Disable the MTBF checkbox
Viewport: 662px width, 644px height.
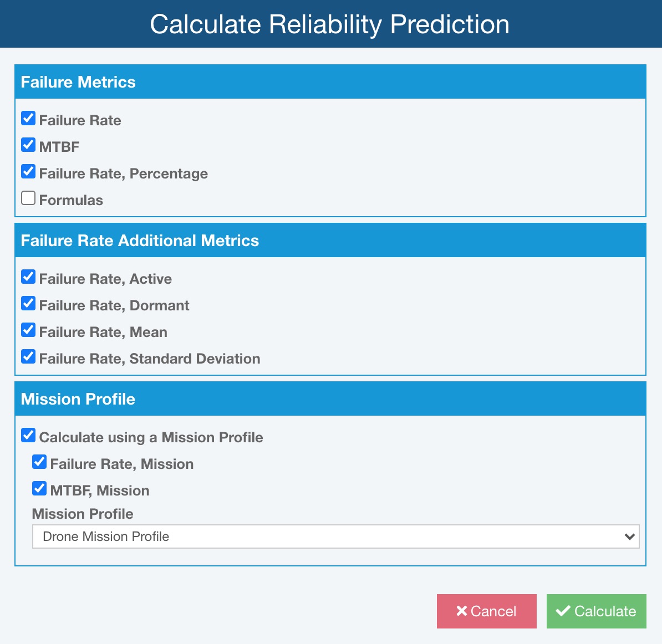point(28,144)
